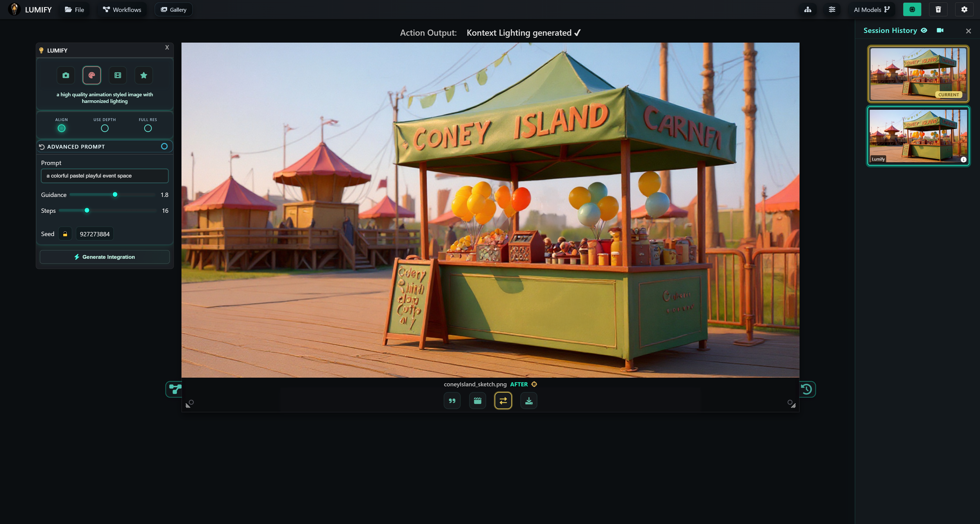Enable the Use Depth option

[x=105, y=128]
